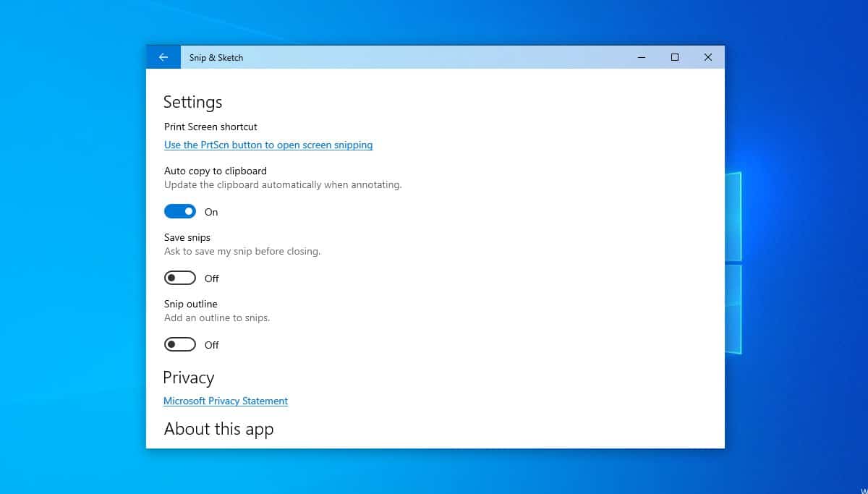Click the Settings heading

[x=192, y=102]
